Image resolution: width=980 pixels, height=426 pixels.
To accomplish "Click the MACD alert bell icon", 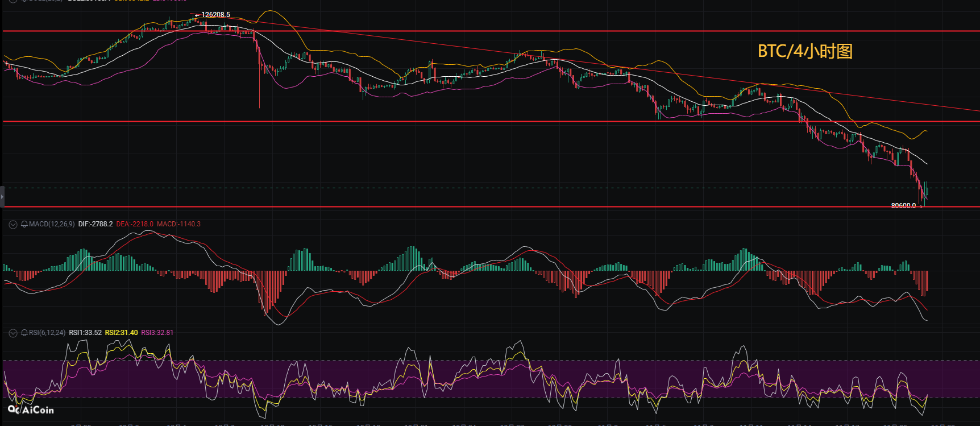I will point(24,224).
